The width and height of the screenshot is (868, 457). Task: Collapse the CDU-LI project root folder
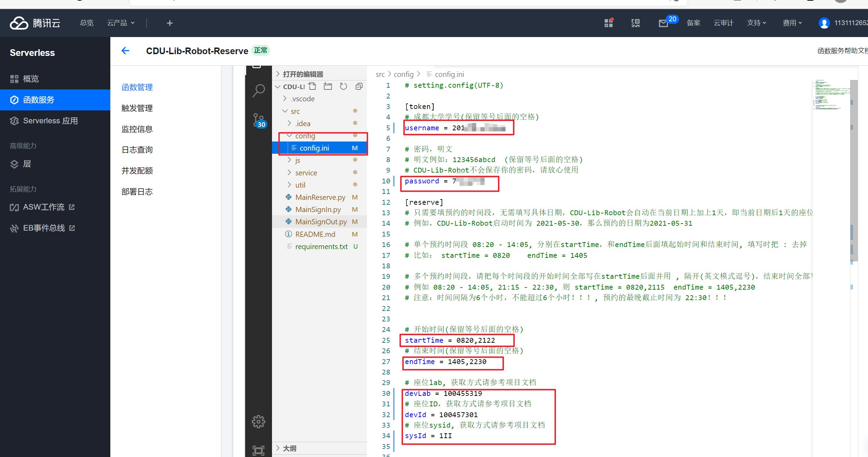[278, 86]
